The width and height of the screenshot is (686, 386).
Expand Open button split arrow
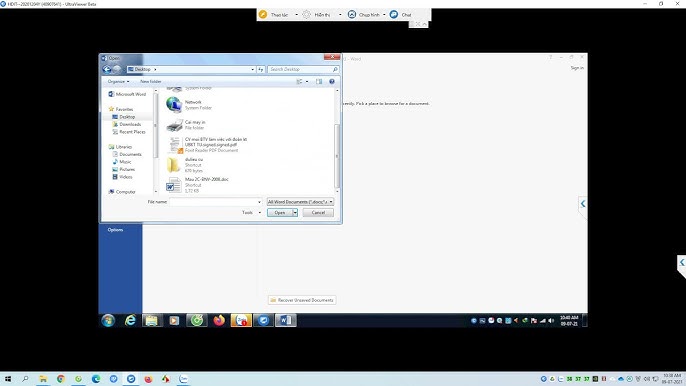[x=295, y=212]
